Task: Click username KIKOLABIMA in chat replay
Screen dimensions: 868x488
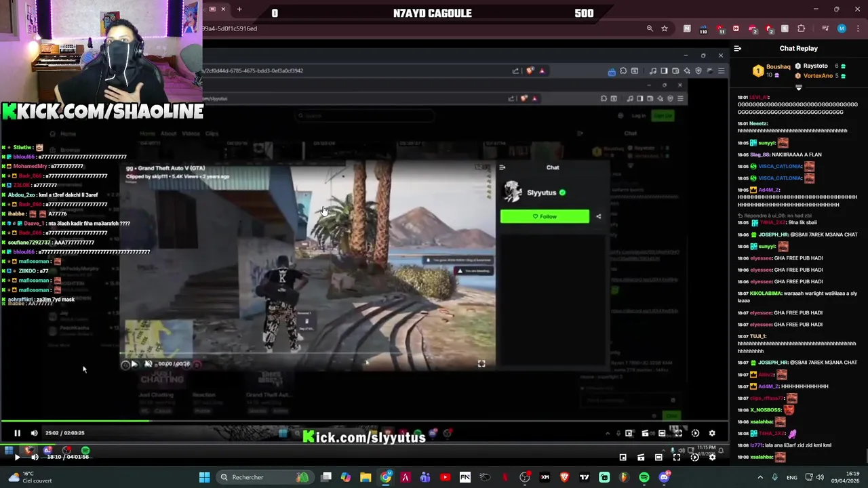Action: click(x=765, y=293)
